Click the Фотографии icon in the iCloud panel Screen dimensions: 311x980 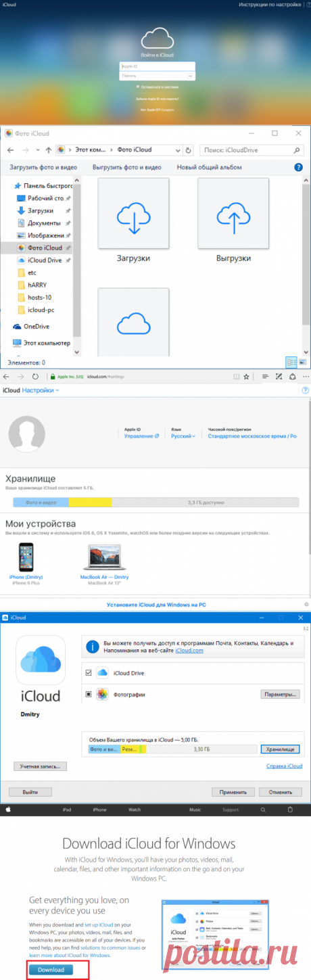[102, 695]
